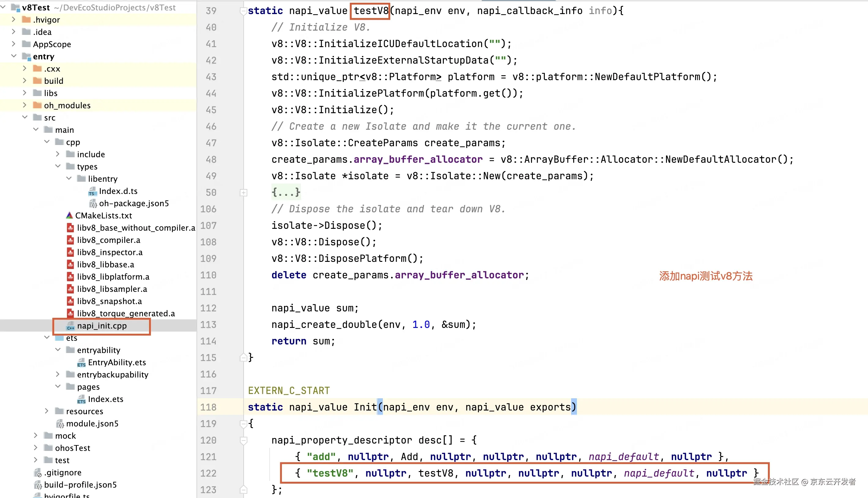868x498 pixels.
Task: Collapse the Init function body at line 119
Action: pyautogui.click(x=244, y=424)
